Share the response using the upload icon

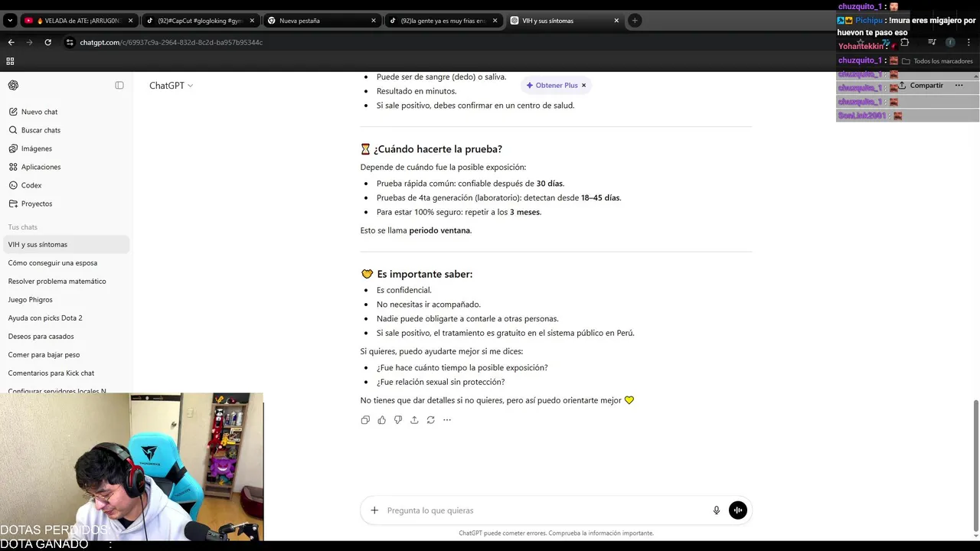click(414, 420)
